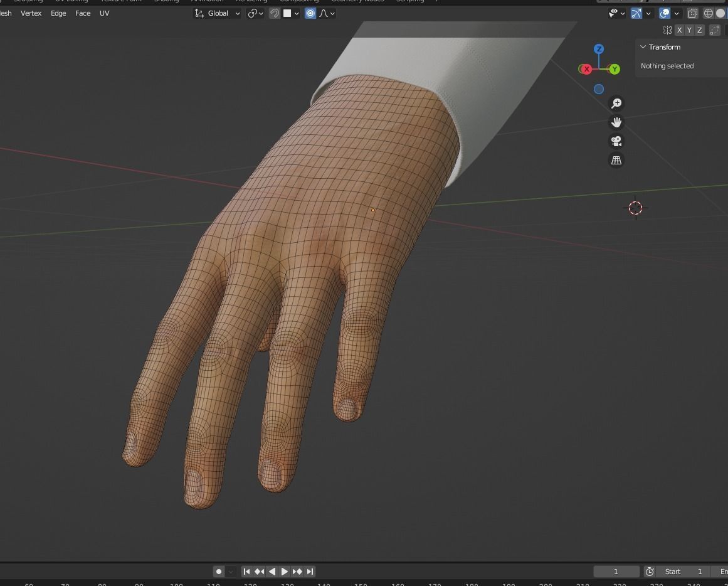Click the zoom view magnifier icon

616,103
